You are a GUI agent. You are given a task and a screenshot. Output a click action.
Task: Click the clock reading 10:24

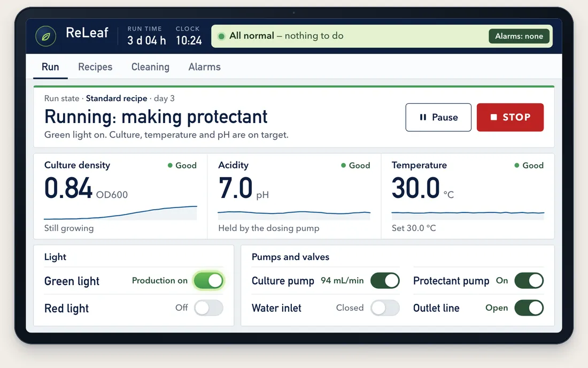click(189, 41)
